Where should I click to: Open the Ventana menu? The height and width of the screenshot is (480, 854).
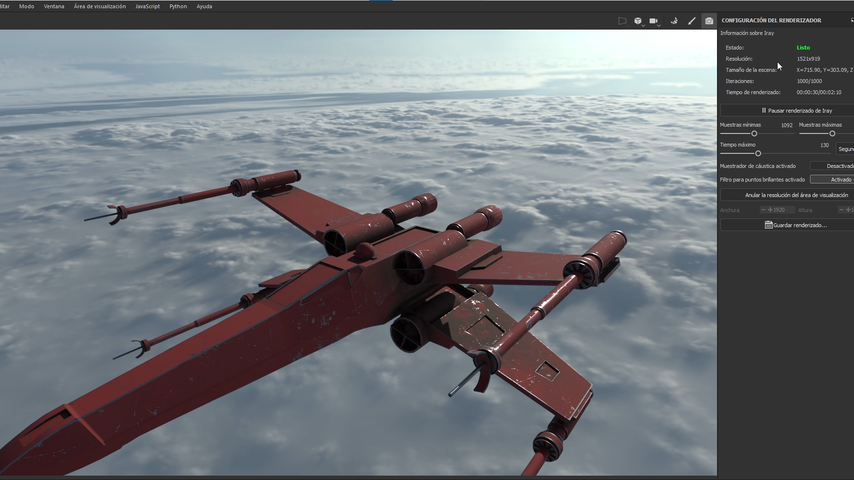(54, 7)
